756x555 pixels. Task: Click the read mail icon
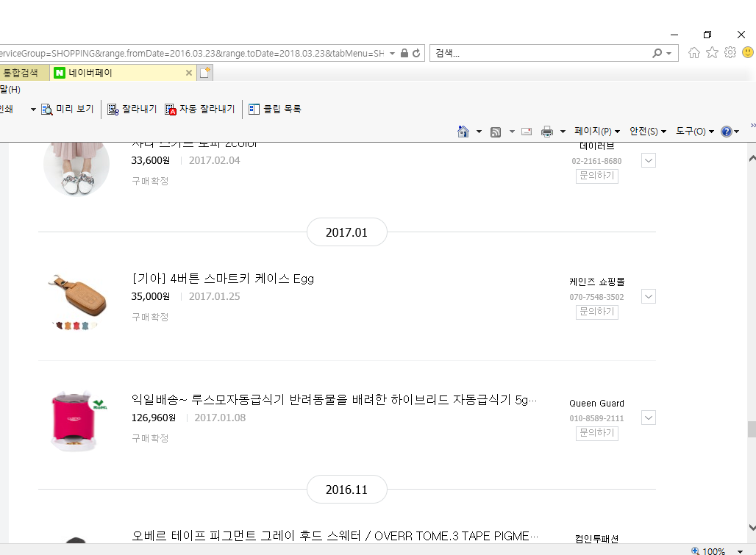[527, 132]
